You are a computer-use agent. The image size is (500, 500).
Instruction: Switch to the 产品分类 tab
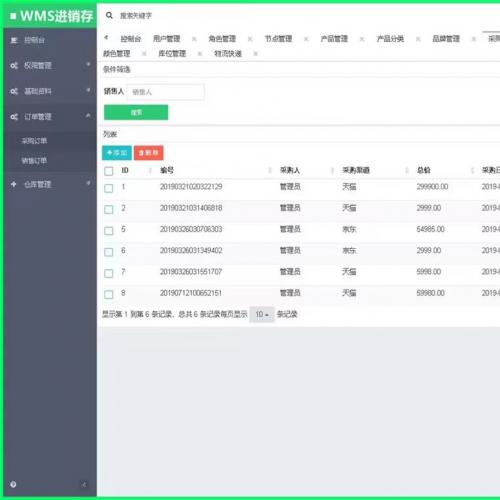pos(390,39)
